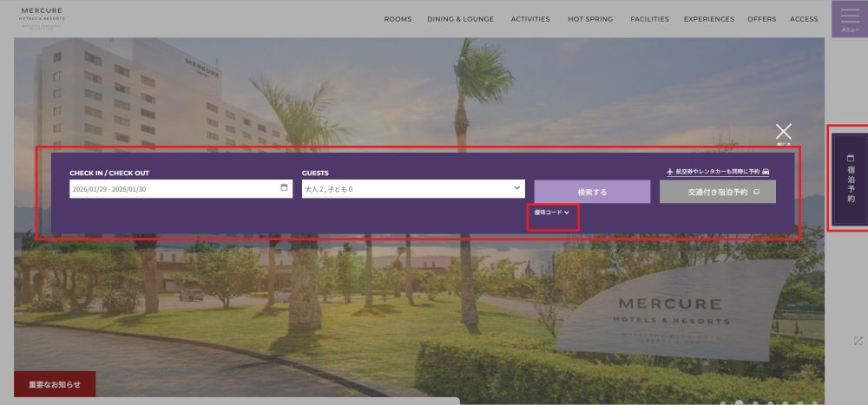The height and width of the screenshot is (405, 868).
Task: Click the airplane icon above transport booking
Action: click(x=670, y=172)
